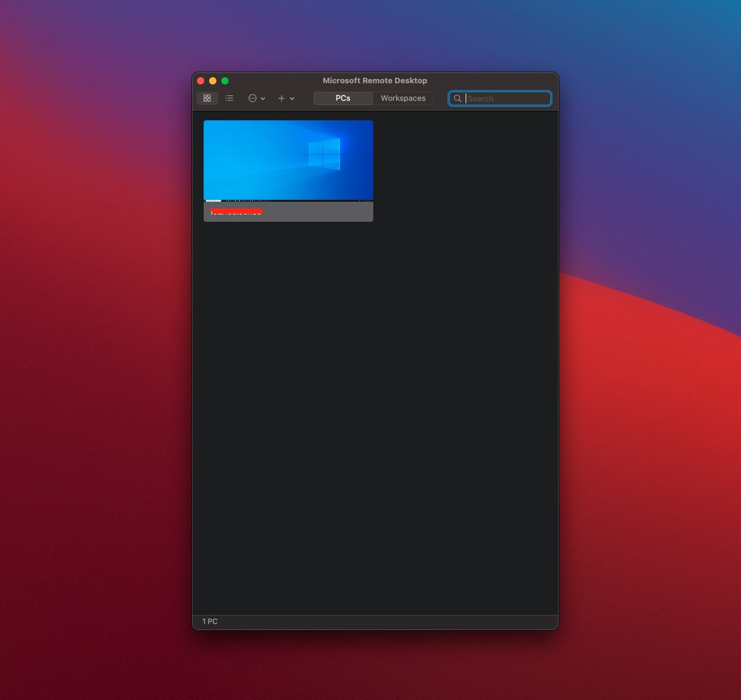Click the Microsoft Remote Desktop title
This screenshot has height=700, width=741.
tap(375, 80)
